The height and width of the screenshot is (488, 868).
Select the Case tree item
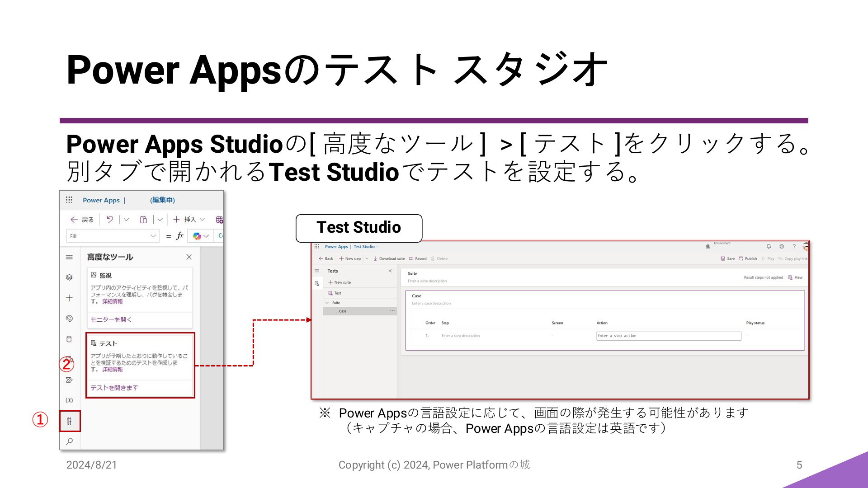[x=360, y=311]
